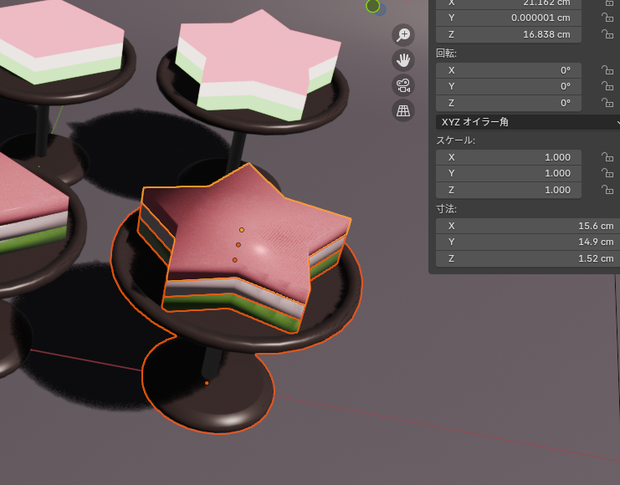Click the rotation X field 0°
The image size is (620, 485).
coord(508,70)
